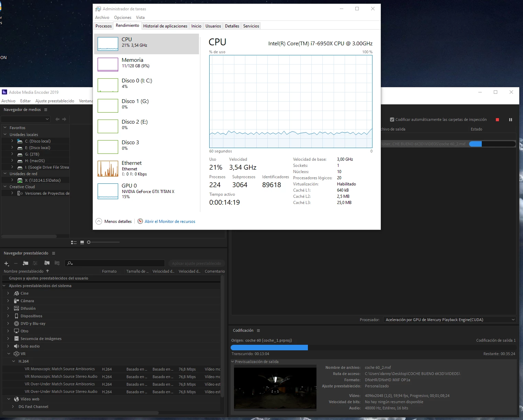This screenshot has width=523, height=420.
Task: Collapse the VR preset group
Action: click(9, 354)
